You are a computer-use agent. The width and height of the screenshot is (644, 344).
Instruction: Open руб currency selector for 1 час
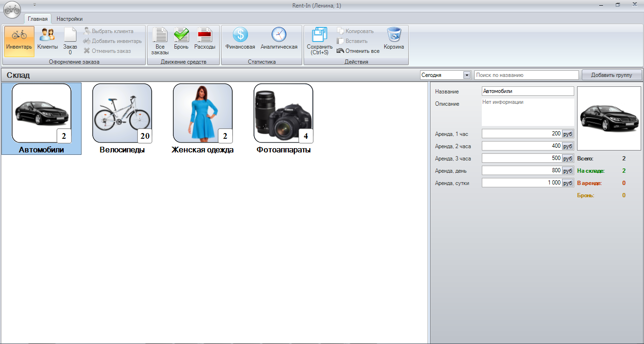pyautogui.click(x=568, y=134)
